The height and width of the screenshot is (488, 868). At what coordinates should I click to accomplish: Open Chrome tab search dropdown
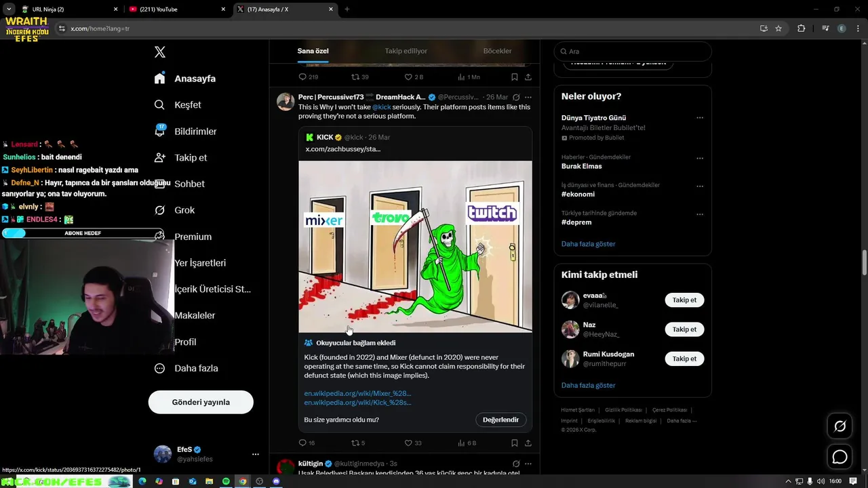[x=9, y=9]
